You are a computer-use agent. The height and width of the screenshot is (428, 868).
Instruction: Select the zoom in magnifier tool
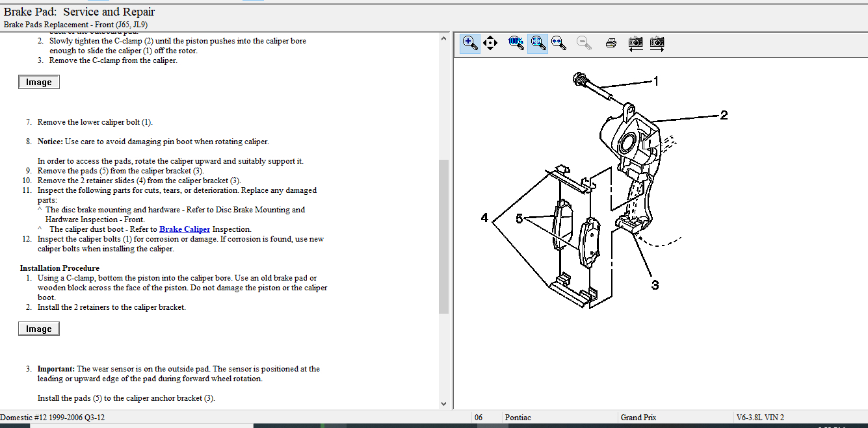[469, 44]
